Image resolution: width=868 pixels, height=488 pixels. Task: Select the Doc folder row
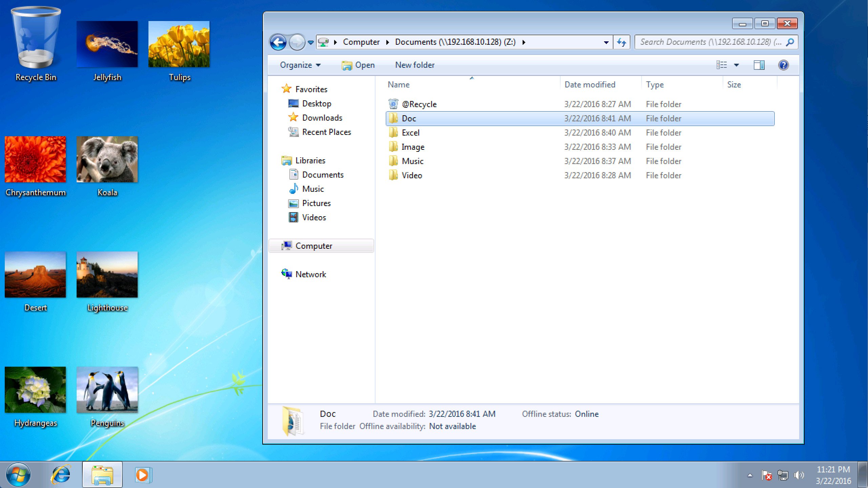point(580,118)
